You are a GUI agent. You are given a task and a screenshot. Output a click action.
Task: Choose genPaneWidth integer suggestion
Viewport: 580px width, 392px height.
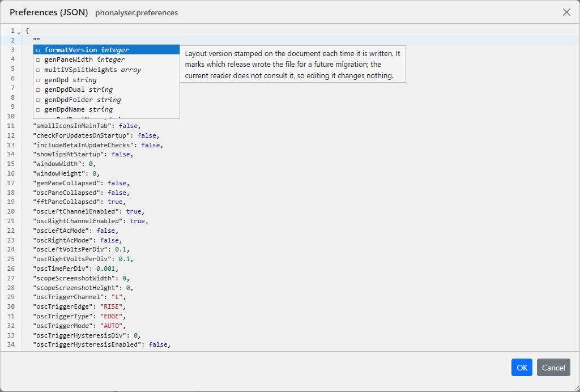[106, 59]
